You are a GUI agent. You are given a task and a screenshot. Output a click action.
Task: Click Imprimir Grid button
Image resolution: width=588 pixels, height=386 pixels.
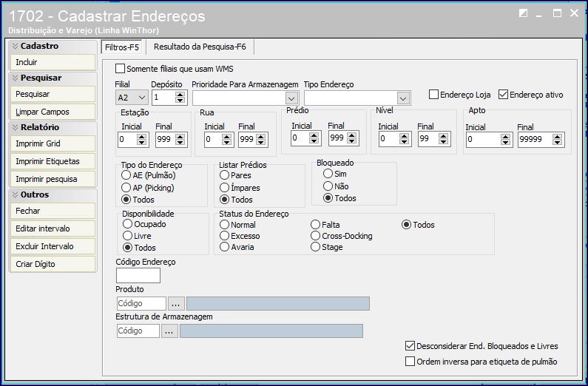pos(53,143)
